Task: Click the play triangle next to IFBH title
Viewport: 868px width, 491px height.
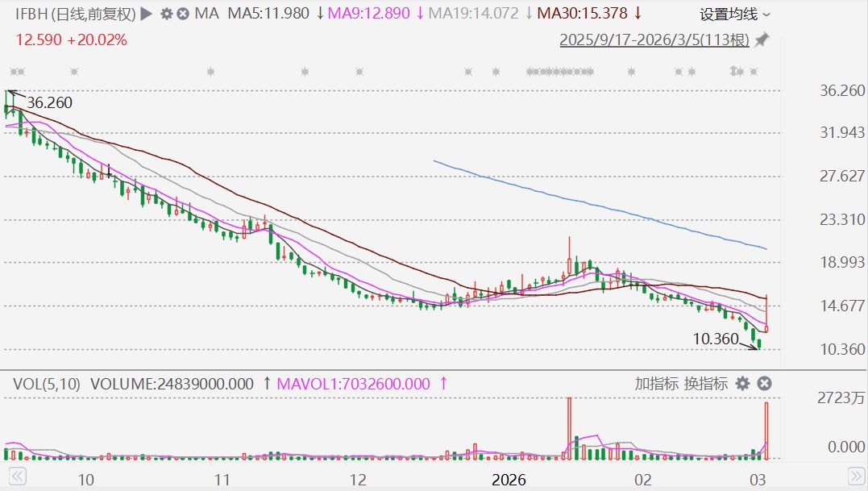Action: coord(146,14)
